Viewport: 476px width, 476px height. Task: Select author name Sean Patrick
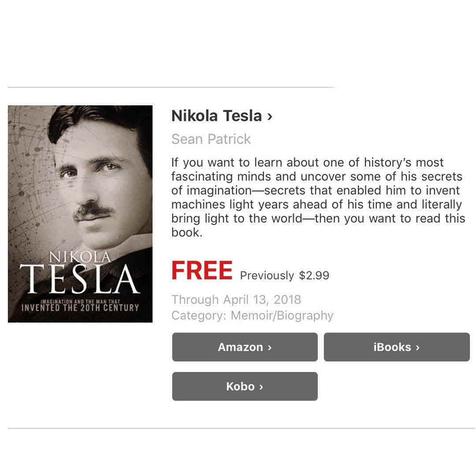click(211, 139)
